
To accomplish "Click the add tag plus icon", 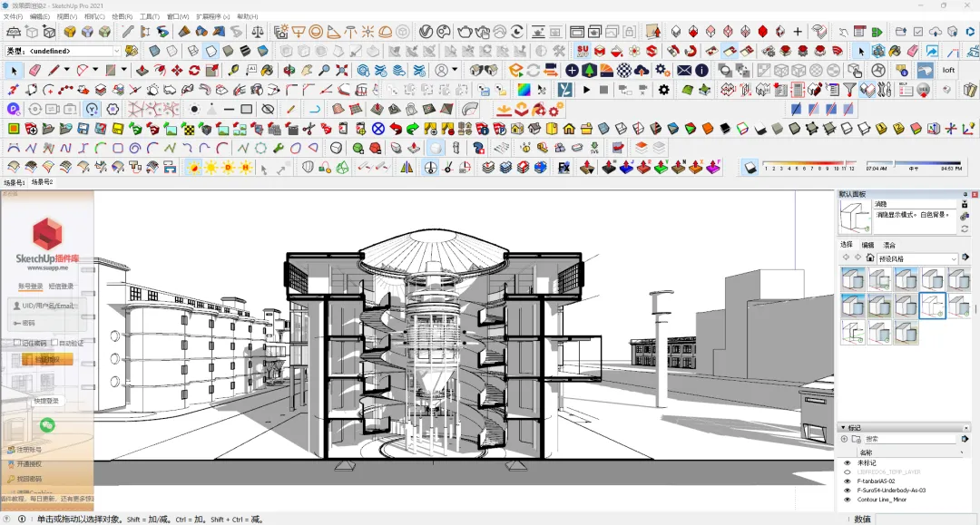I will 845,439.
